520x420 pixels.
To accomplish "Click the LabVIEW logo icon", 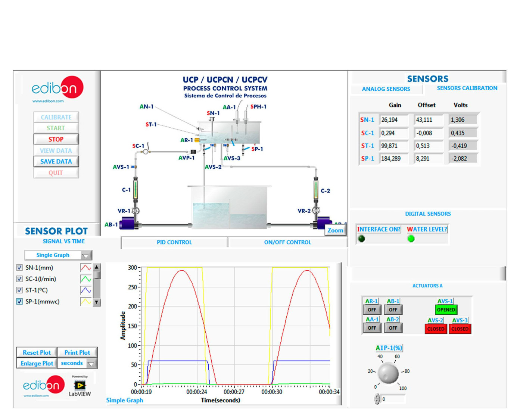I will point(80,385).
